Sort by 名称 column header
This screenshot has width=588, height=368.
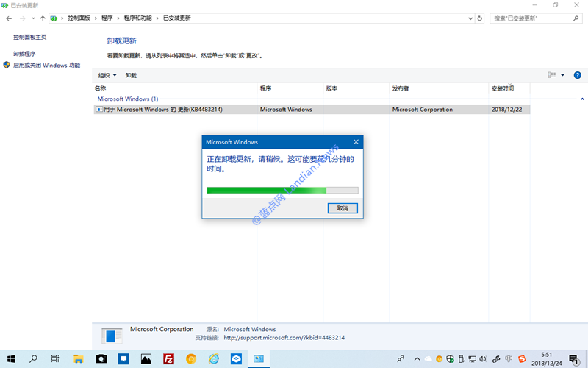click(x=100, y=88)
